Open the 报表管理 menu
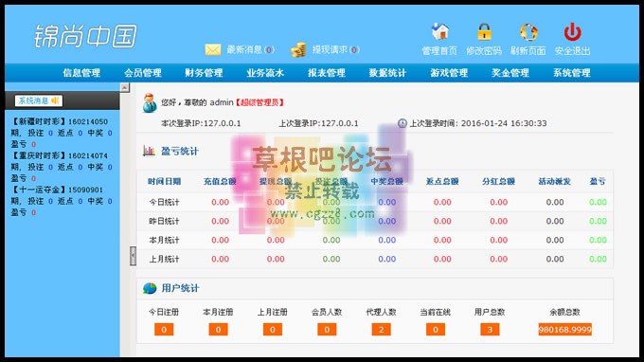 click(x=327, y=73)
